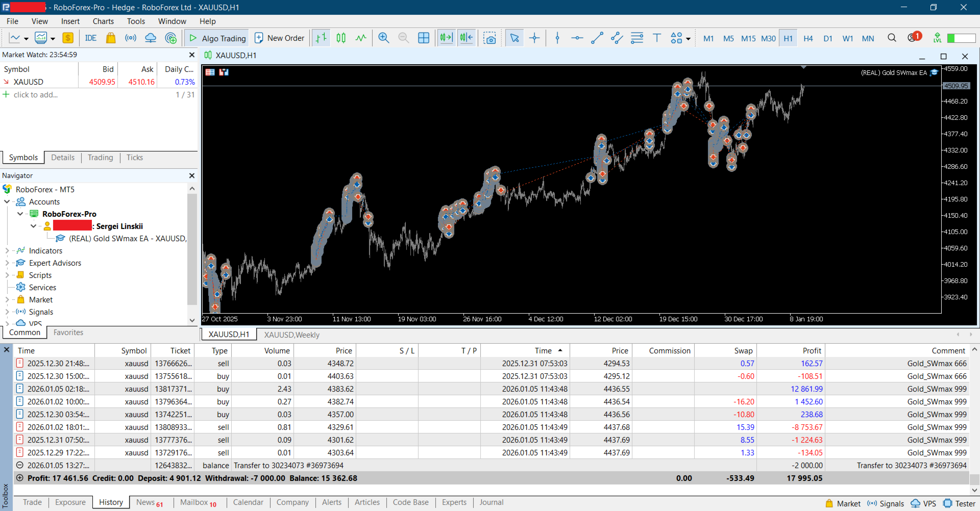Select the text label tool
This screenshot has height=511, width=980.
657,38
